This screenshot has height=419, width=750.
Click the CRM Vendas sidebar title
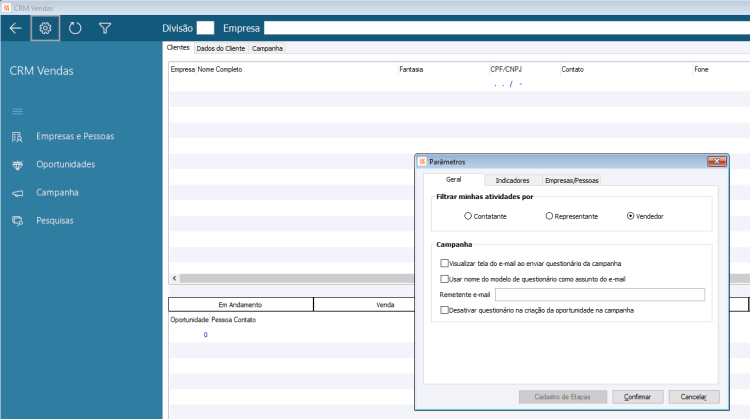point(42,71)
